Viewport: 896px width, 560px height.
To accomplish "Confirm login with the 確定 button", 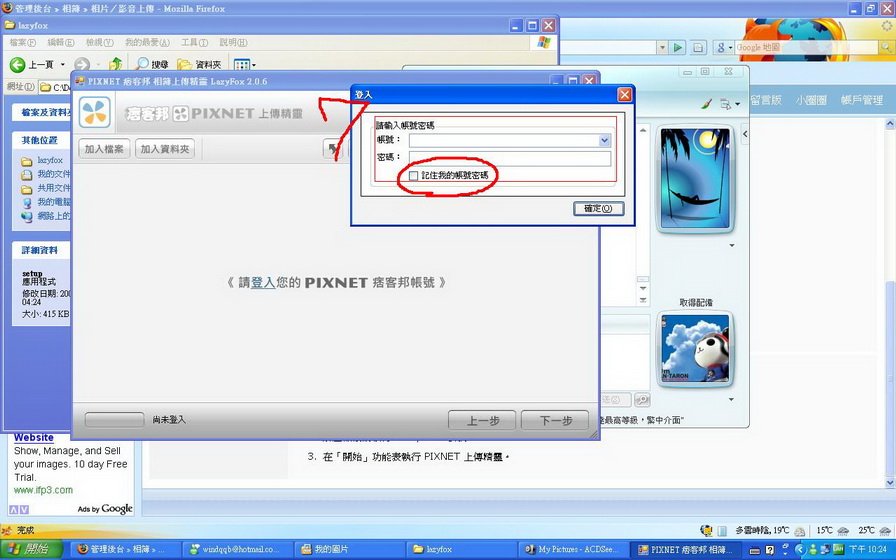I will click(x=598, y=209).
